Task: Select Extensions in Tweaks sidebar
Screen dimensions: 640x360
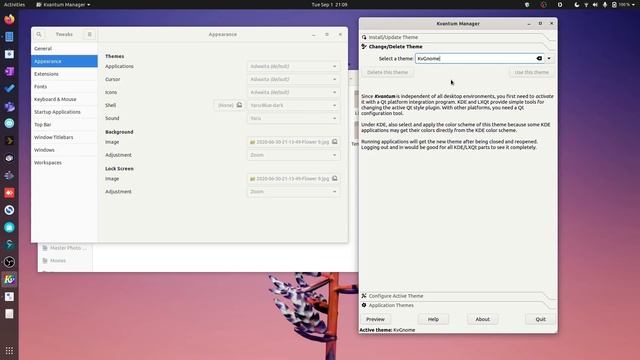Action: point(64,74)
